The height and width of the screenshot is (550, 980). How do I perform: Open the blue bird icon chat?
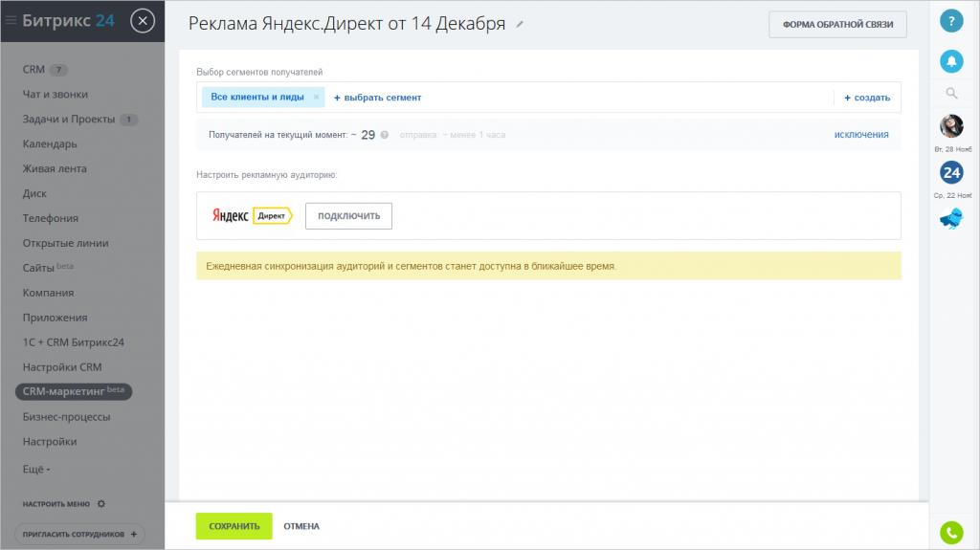pyautogui.click(x=951, y=219)
